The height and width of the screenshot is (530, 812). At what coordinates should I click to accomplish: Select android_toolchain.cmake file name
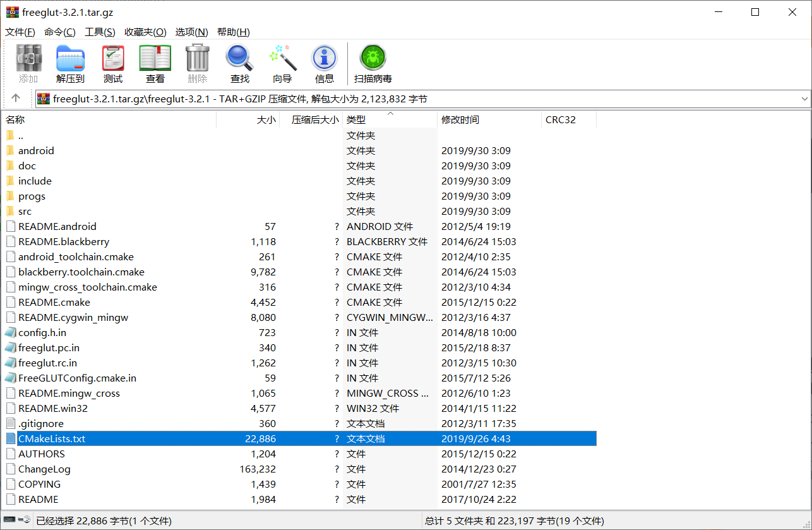click(x=76, y=256)
